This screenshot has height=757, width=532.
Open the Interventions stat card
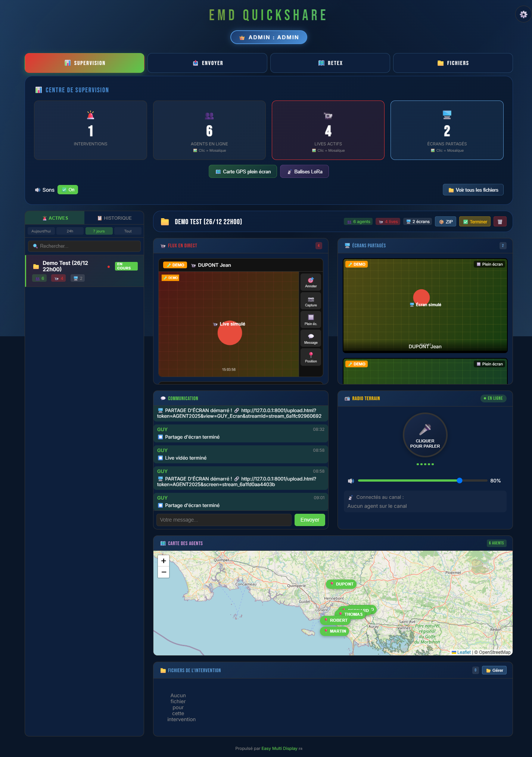(x=90, y=130)
